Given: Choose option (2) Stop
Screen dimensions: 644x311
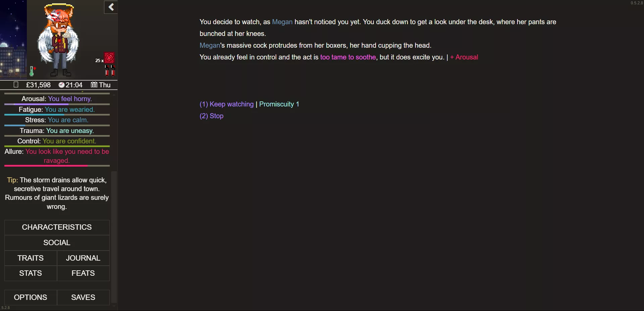Looking at the screenshot, I should click(211, 116).
